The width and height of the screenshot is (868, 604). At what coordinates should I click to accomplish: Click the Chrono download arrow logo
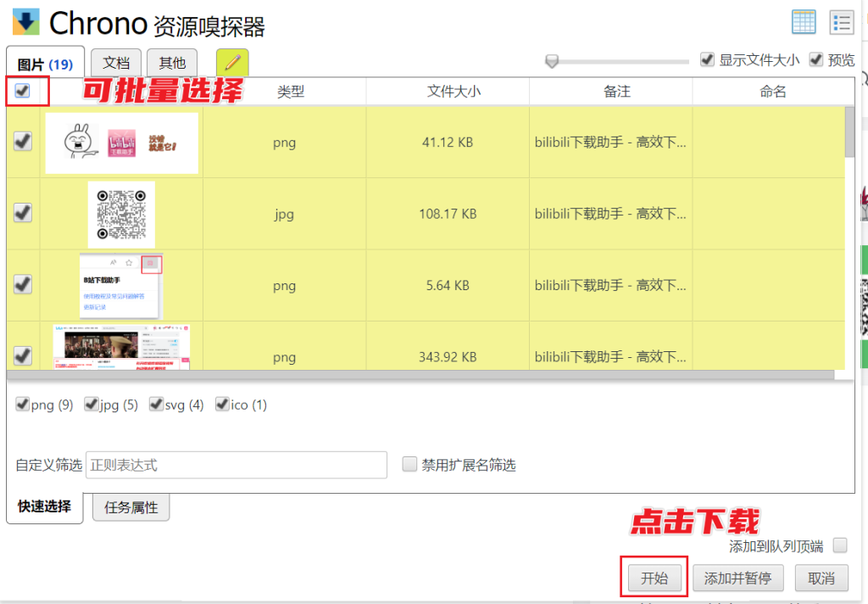pyautogui.click(x=26, y=22)
